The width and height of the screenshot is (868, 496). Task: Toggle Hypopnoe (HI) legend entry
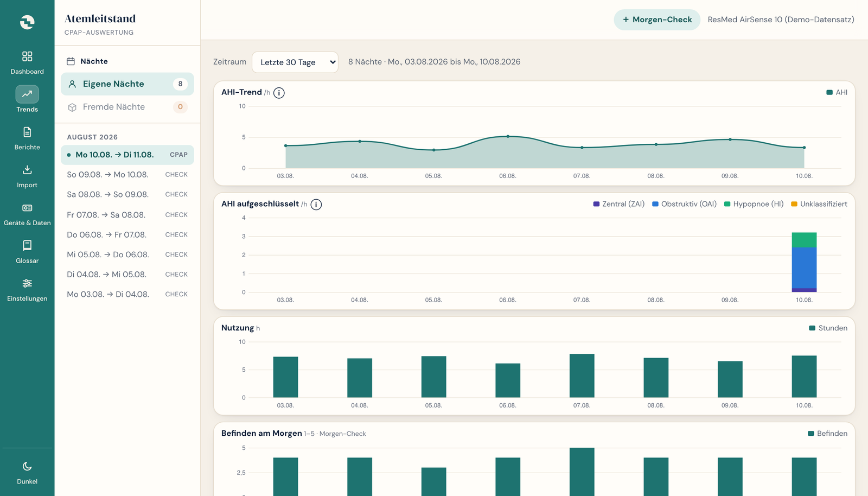pyautogui.click(x=754, y=204)
